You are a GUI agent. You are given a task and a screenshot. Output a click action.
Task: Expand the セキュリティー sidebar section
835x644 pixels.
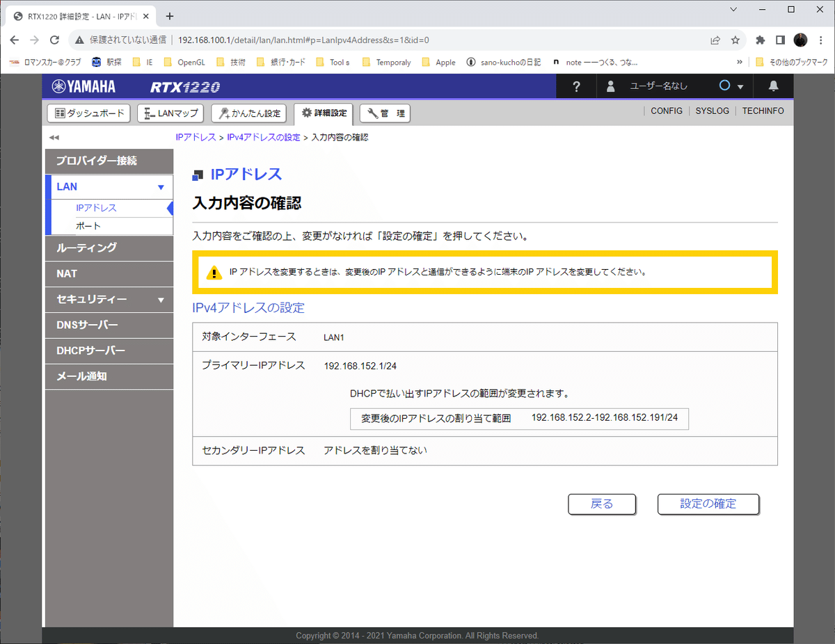point(161,300)
